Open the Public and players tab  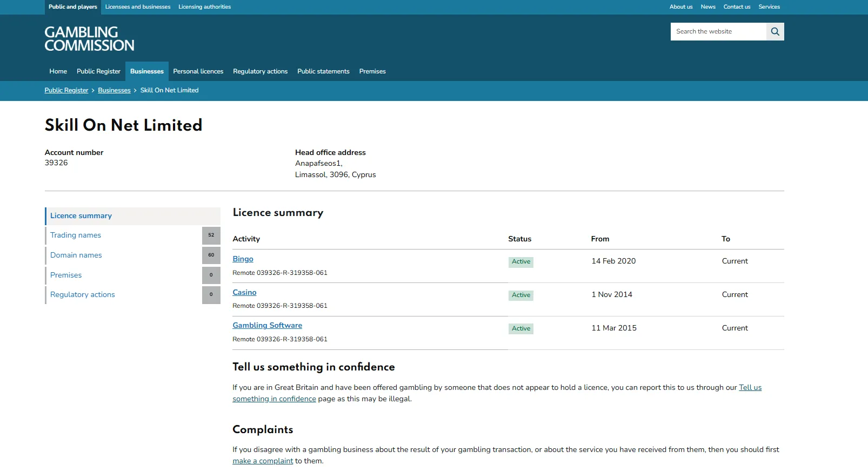73,7
